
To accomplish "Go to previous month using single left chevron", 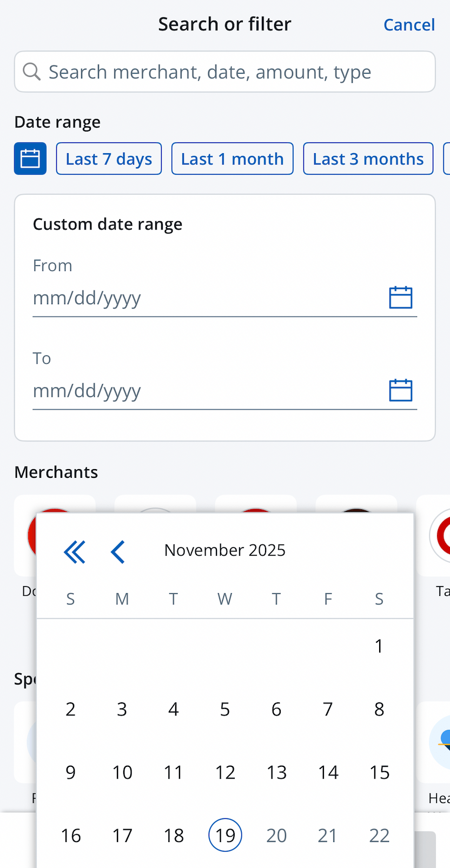I will point(118,551).
